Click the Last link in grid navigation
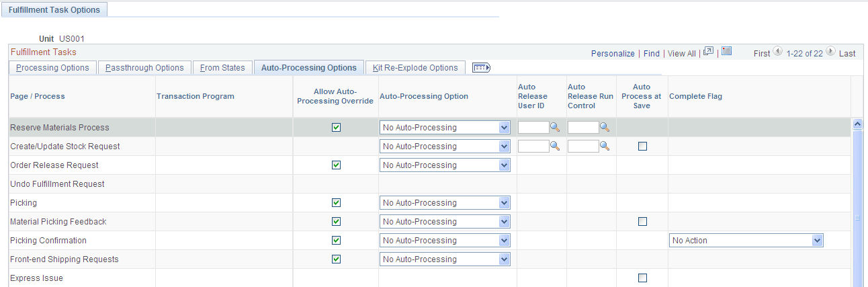 click(x=847, y=53)
